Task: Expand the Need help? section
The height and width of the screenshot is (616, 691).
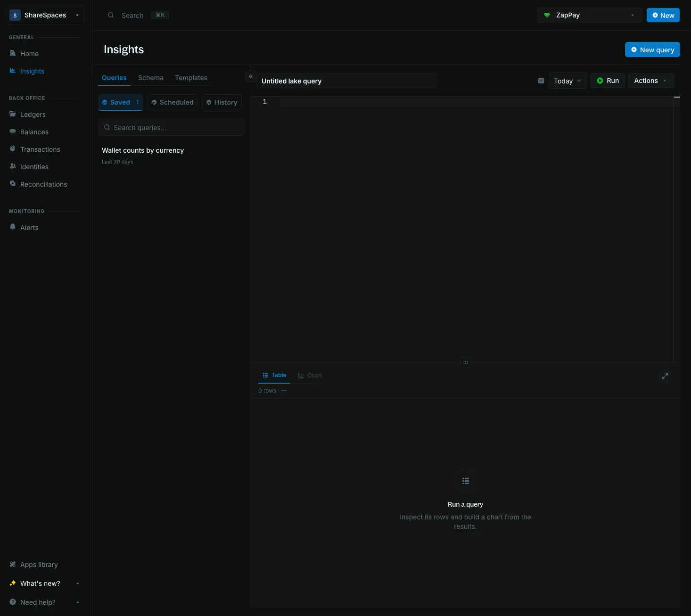Action: coord(45,602)
